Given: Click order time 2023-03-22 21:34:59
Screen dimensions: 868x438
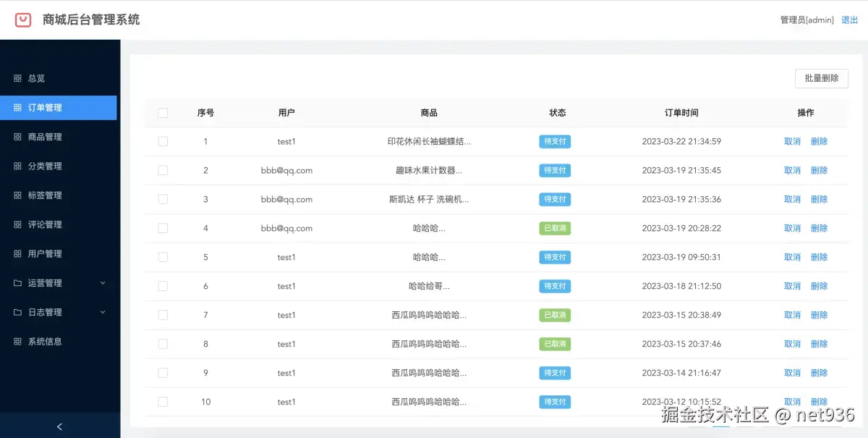Looking at the screenshot, I should [681, 141].
